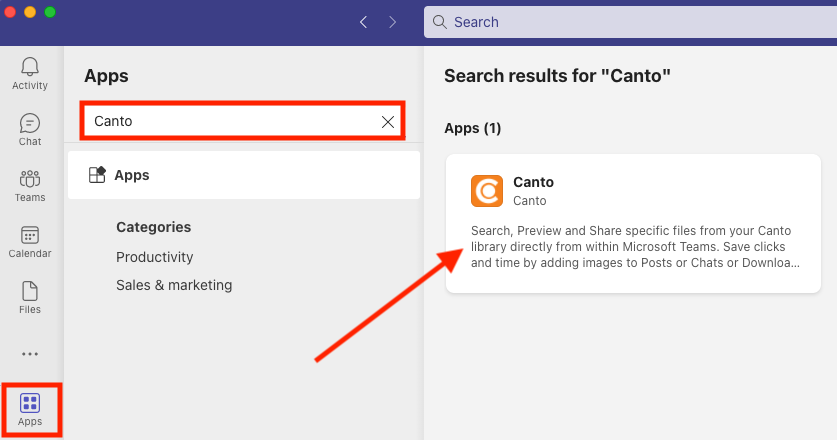Clear the Canto search text with X
Image resolution: width=837 pixels, height=440 pixels.
(388, 122)
